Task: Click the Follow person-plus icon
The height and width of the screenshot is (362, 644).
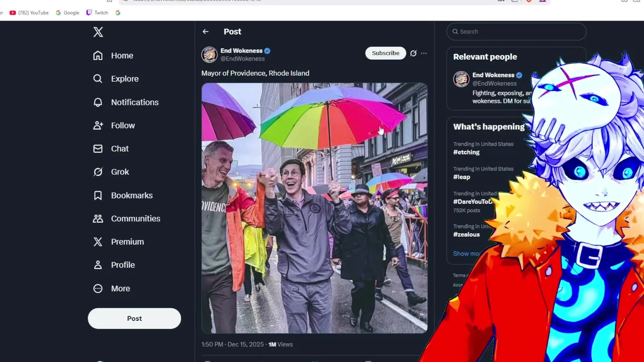Action: [98, 125]
